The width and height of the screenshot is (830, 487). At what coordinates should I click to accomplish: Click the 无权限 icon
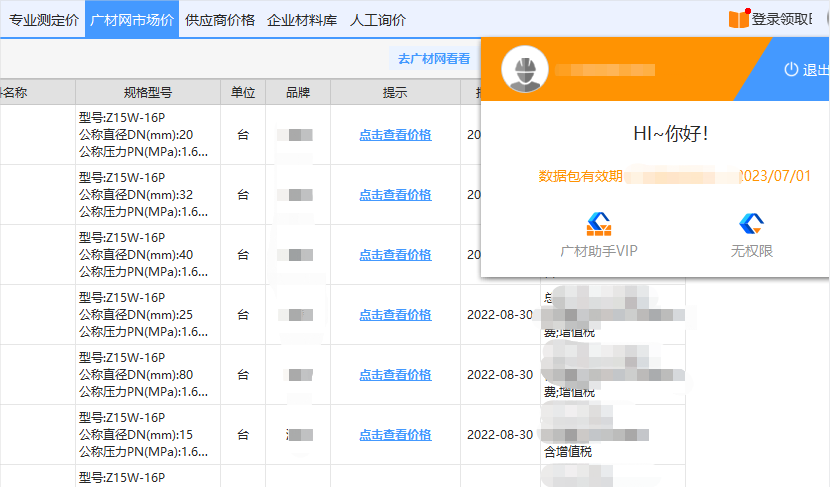(x=752, y=224)
